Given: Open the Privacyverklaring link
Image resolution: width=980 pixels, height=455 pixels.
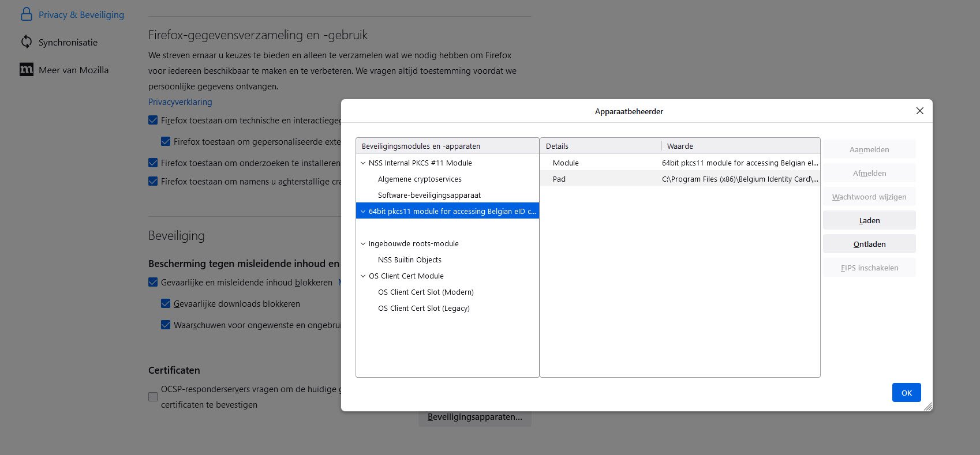Looking at the screenshot, I should pos(180,101).
